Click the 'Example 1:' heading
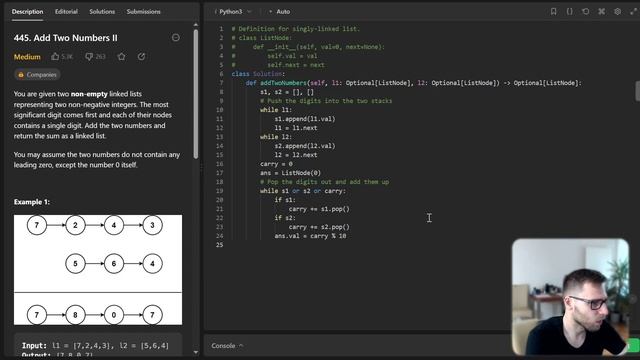 point(32,202)
